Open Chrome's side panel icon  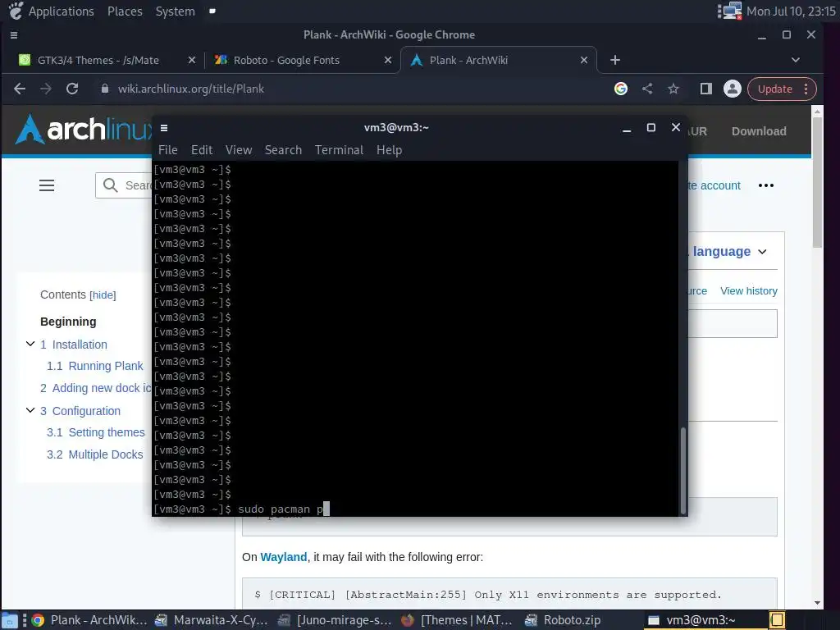[706, 89]
